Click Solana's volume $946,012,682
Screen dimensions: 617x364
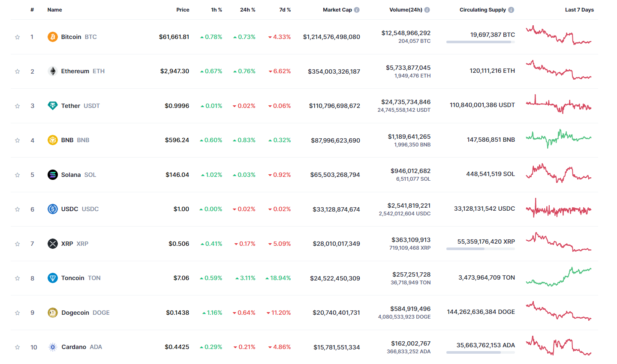pos(410,171)
